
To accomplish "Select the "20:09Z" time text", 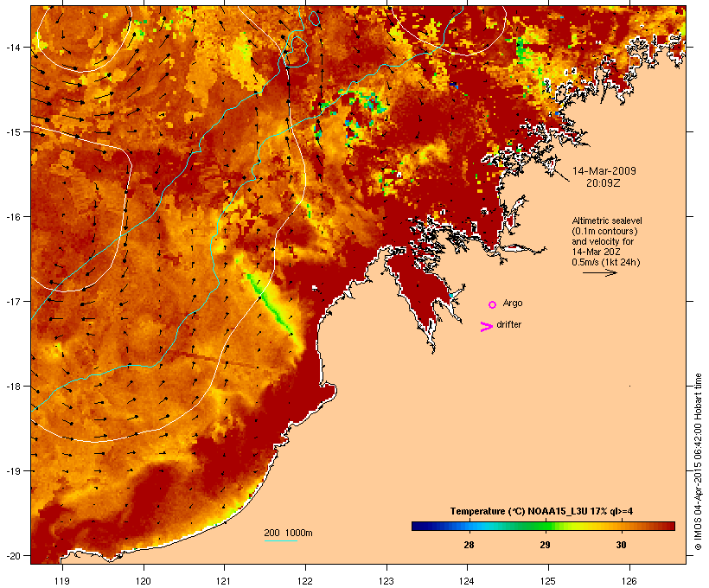I will pos(604,183).
